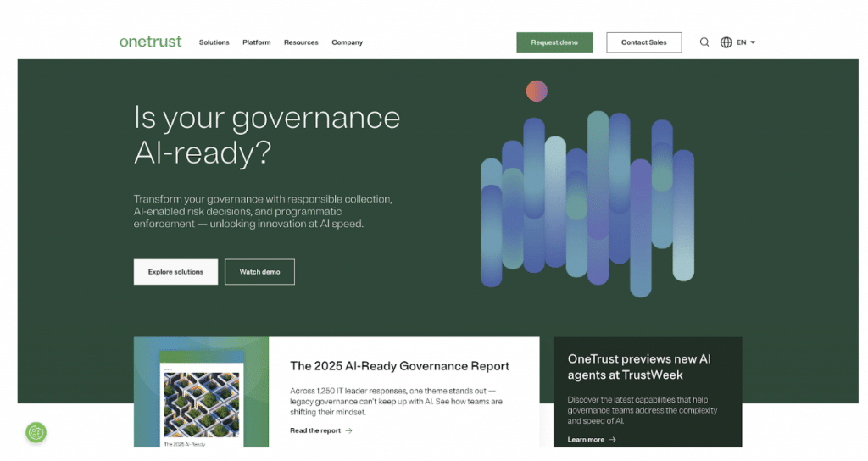The height and width of the screenshot is (461, 868).
Task: Expand the Resources navigation menu
Action: pyautogui.click(x=301, y=42)
